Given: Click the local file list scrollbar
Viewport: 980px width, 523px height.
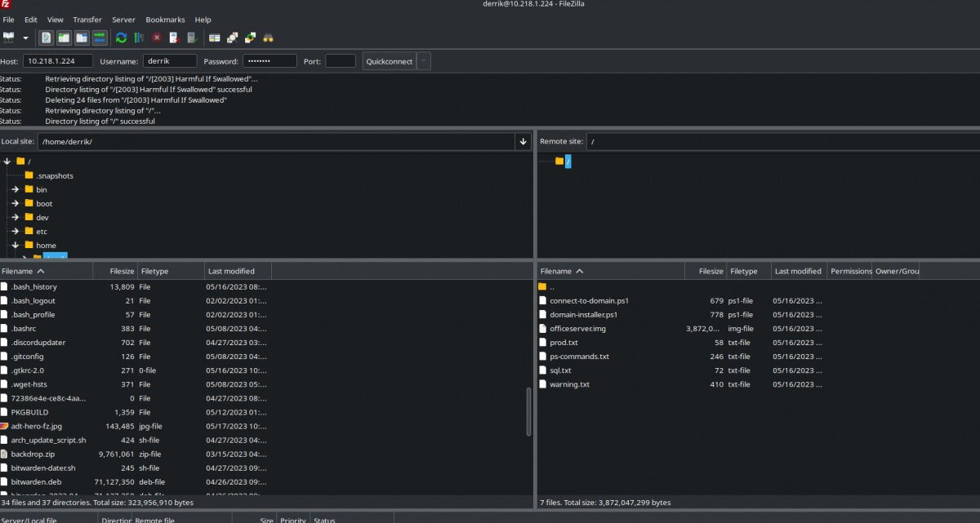Looking at the screenshot, I should click(528, 411).
